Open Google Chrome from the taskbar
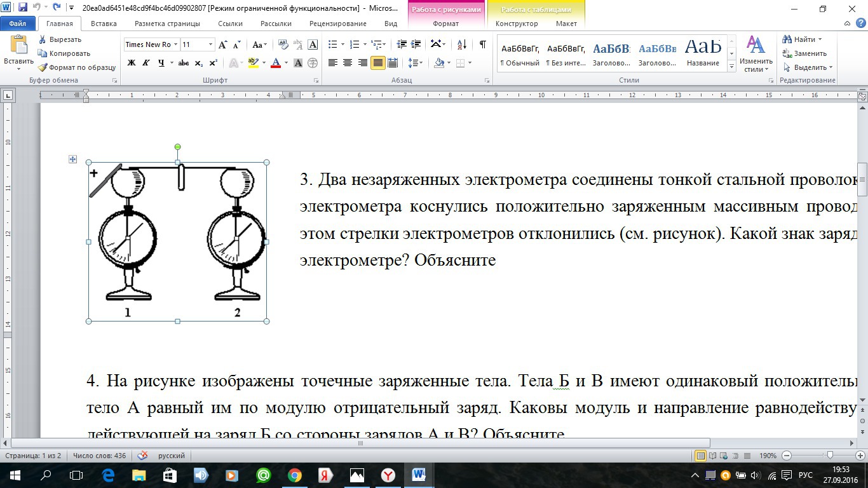 294,475
